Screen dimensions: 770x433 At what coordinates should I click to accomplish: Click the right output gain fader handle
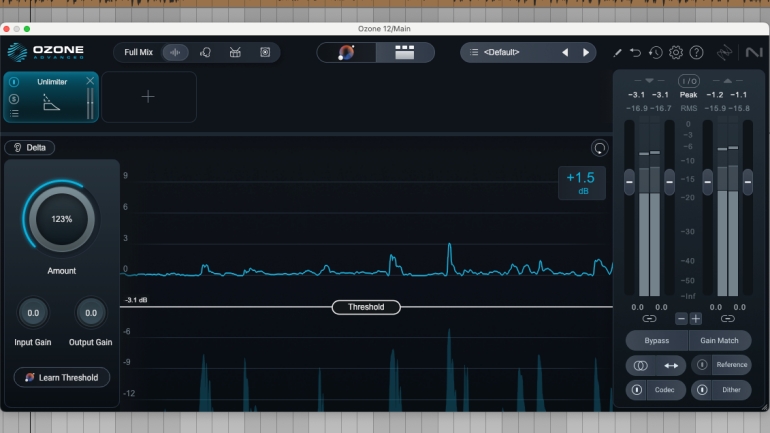click(x=747, y=182)
